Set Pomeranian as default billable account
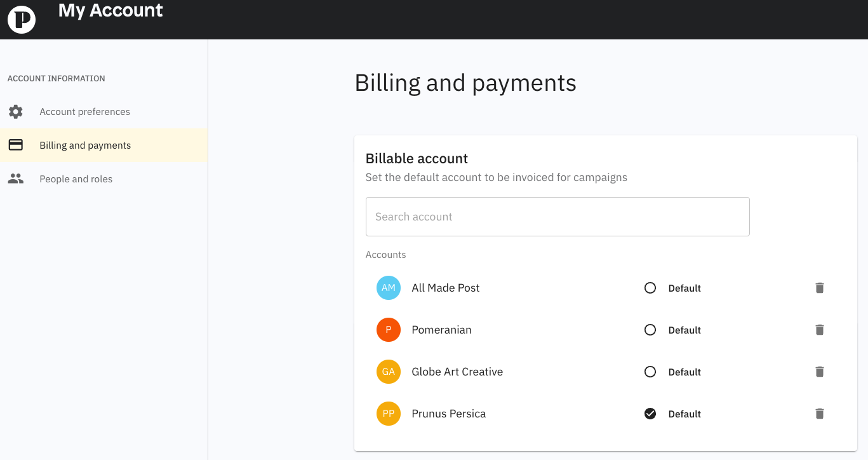868x460 pixels. [650, 330]
